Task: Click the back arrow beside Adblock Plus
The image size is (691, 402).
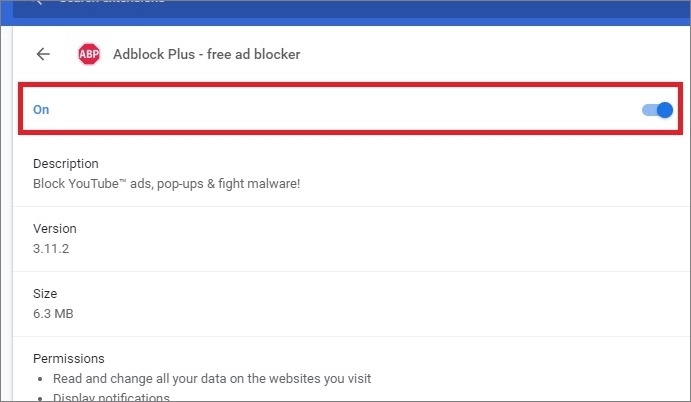Action: [42, 55]
